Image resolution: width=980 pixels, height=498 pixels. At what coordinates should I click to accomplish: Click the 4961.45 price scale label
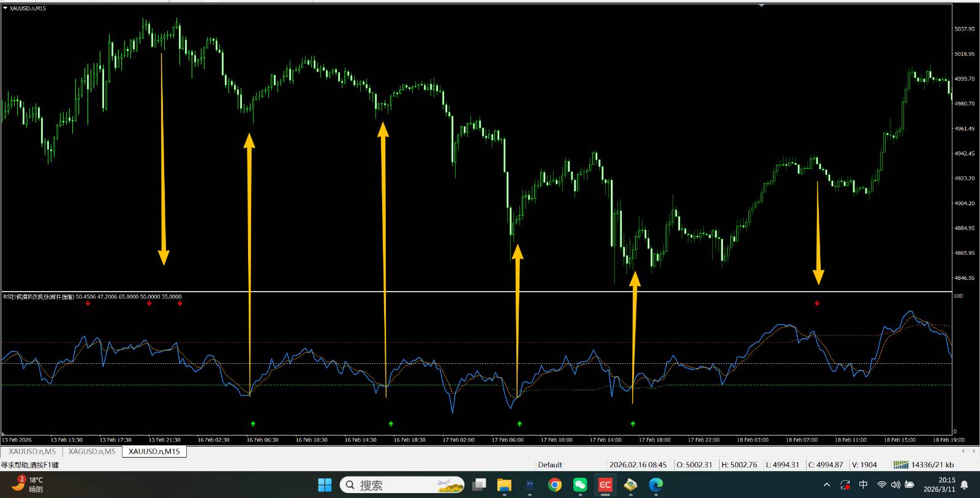tap(964, 129)
